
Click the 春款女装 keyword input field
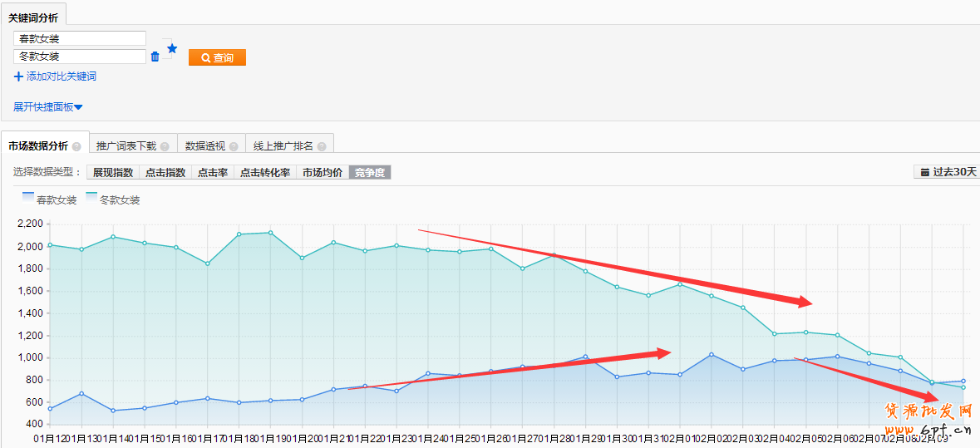tap(80, 38)
